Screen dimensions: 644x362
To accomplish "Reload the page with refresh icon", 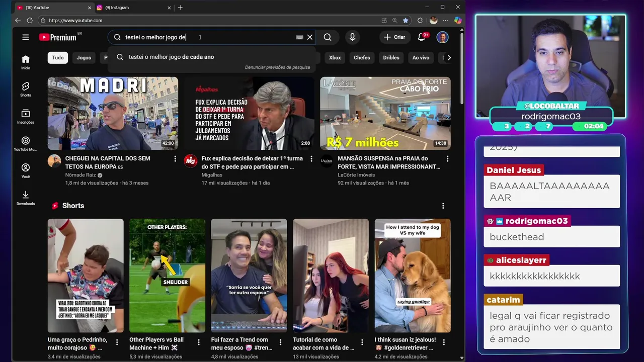I will click(30, 20).
